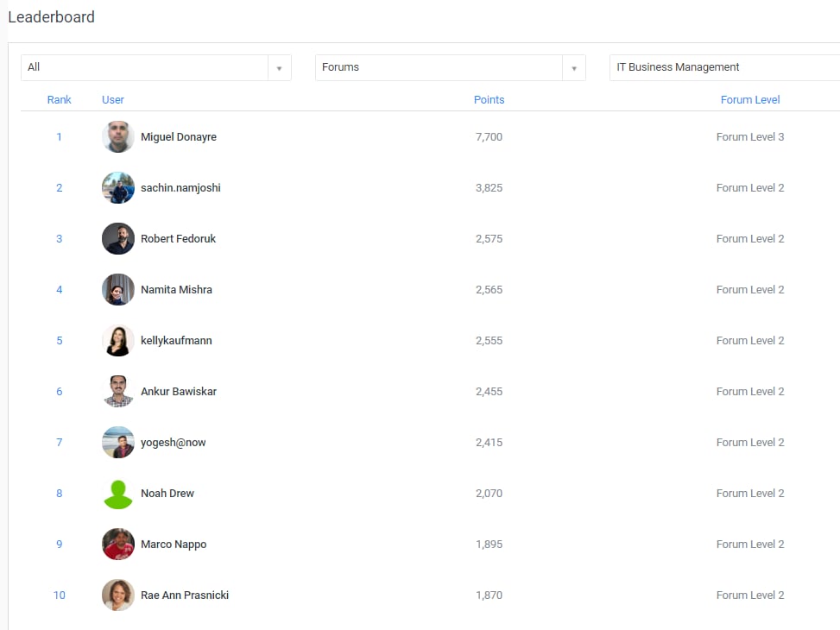840x630 pixels.
Task: Open Miguel Donayre's profile avatar
Action: [x=117, y=136]
